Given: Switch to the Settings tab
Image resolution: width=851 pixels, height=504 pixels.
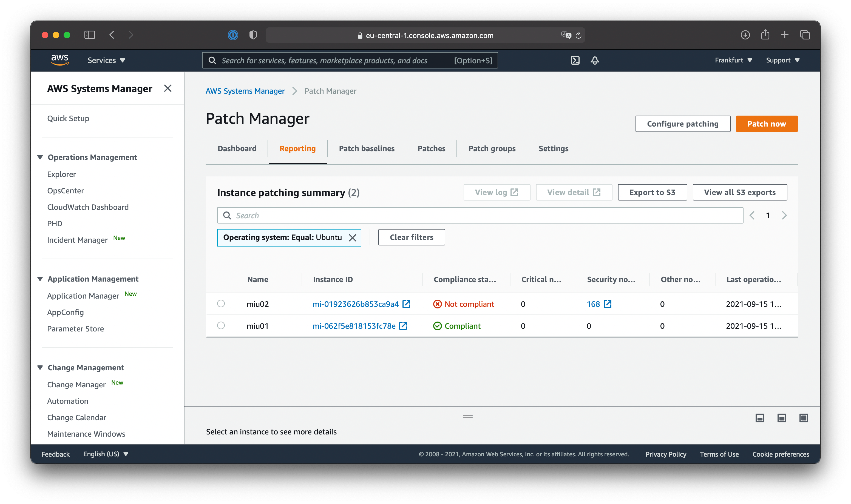Looking at the screenshot, I should (x=553, y=148).
